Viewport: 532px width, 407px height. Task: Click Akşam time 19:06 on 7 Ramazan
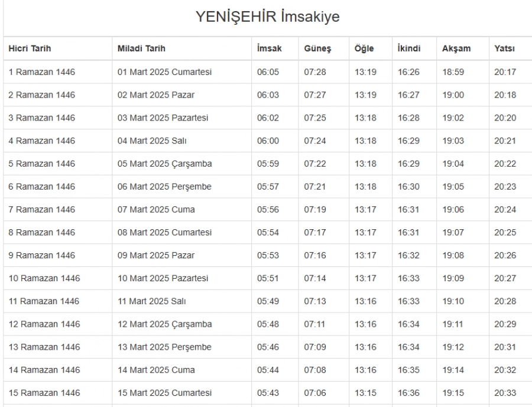pos(453,210)
